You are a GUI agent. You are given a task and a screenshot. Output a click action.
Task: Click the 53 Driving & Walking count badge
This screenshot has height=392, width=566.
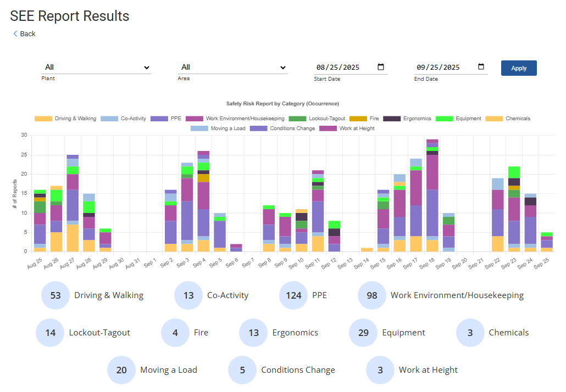pos(56,295)
